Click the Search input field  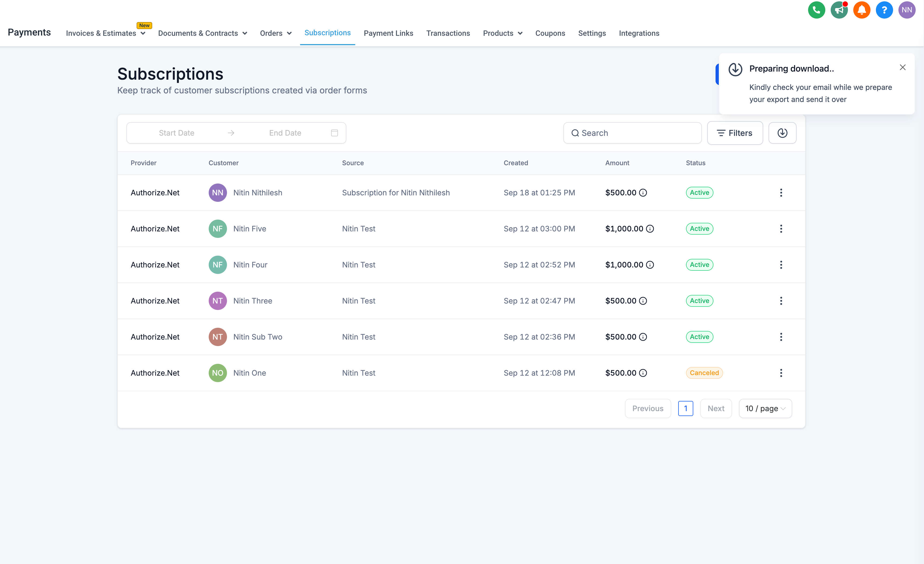point(632,133)
